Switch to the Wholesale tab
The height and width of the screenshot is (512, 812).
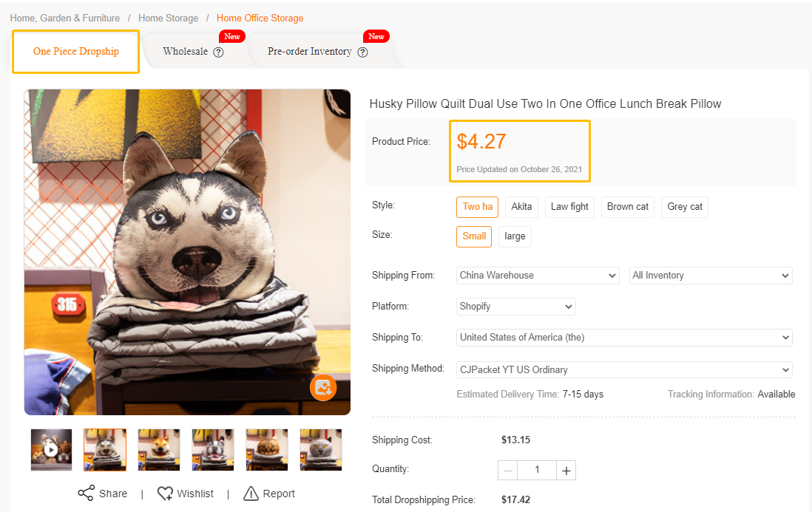(186, 52)
